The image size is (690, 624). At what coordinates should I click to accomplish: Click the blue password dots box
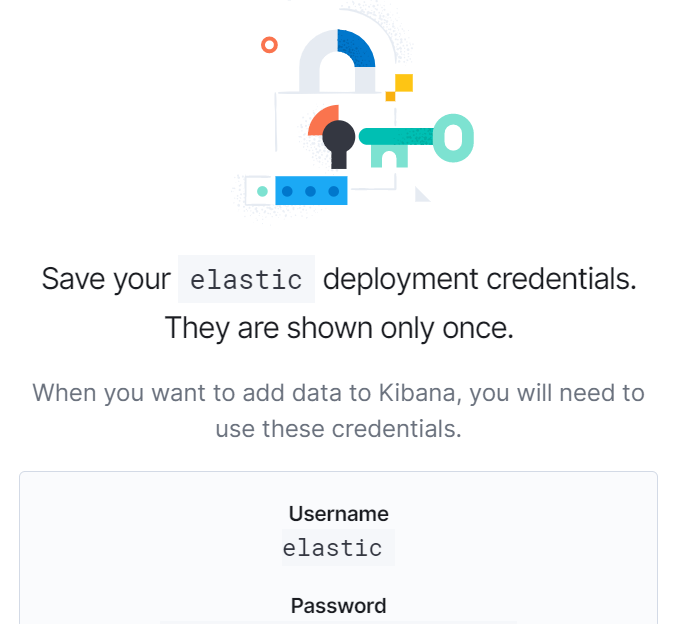click(x=311, y=190)
